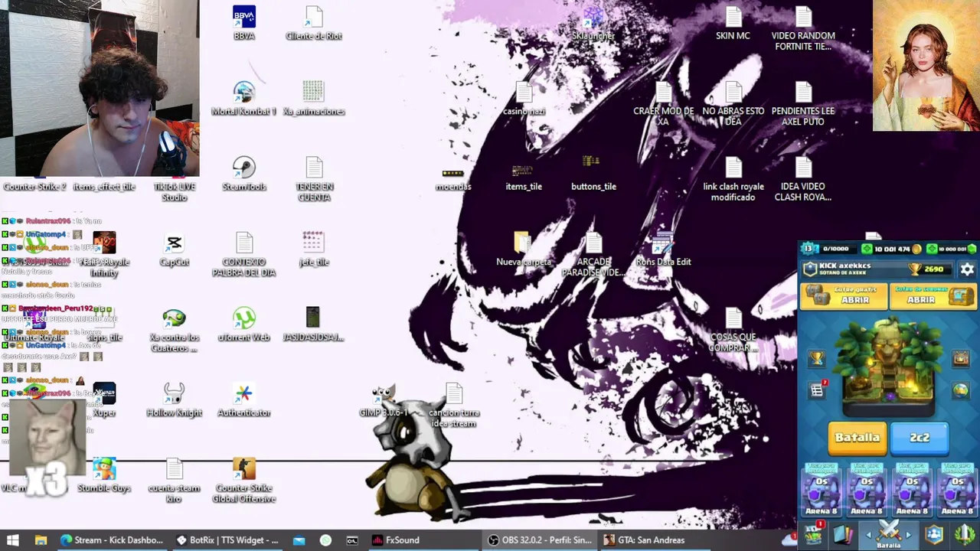
Task: Open the casino nazi file
Action: pos(524,98)
